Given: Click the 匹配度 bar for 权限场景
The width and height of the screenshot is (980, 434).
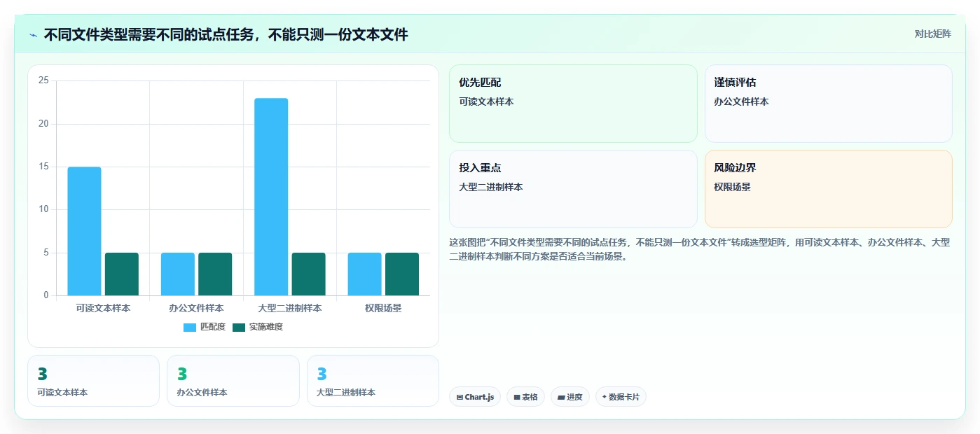Looking at the screenshot, I should coord(365,274).
